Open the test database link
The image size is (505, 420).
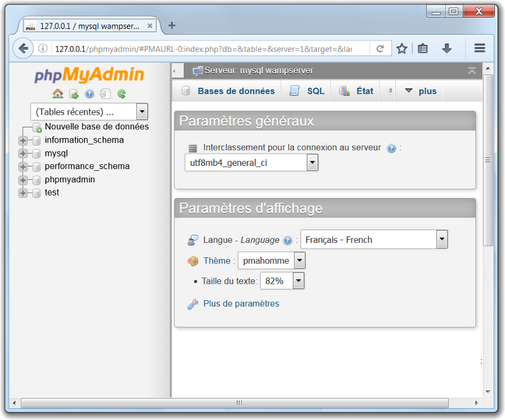52,192
